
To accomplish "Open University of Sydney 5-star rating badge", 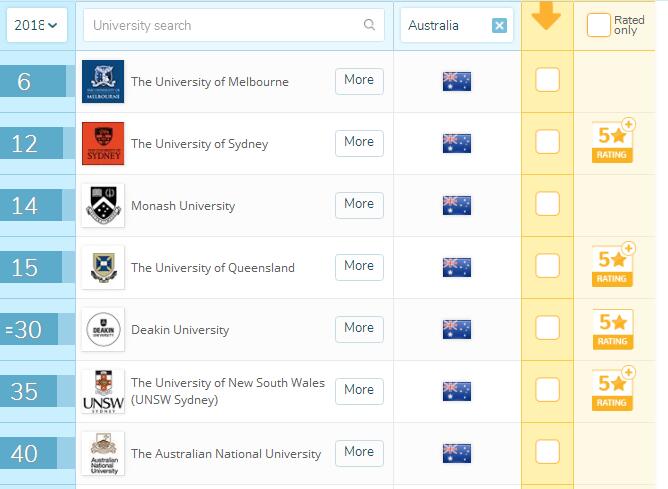I will coord(614,143).
